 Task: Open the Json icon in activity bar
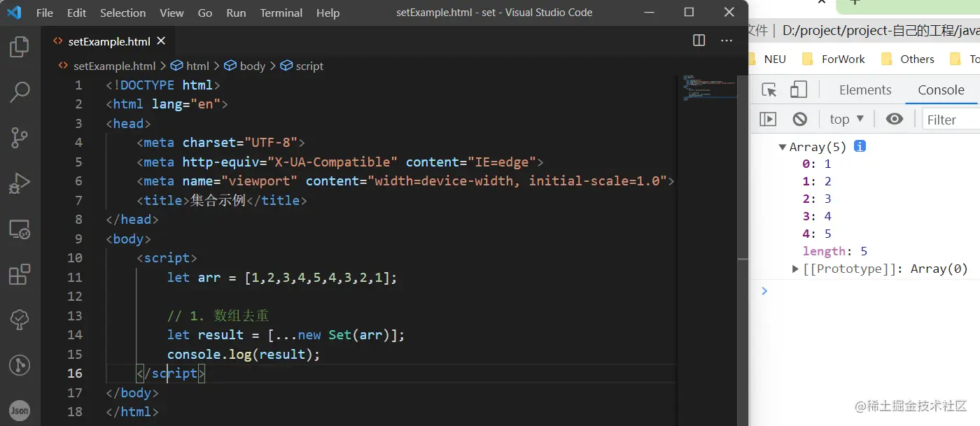(x=19, y=411)
